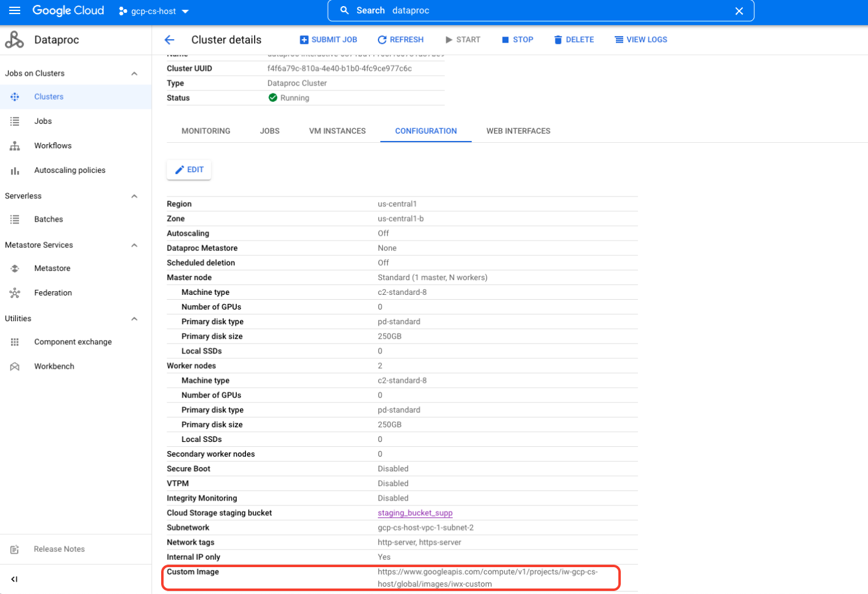Open Release Notes

coord(59,549)
